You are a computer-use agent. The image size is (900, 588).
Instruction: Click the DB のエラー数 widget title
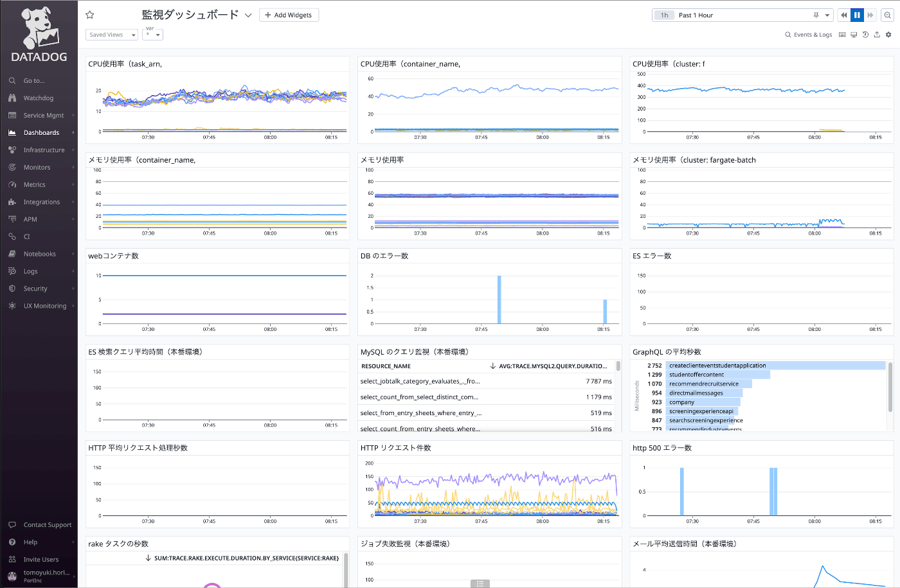coord(384,256)
